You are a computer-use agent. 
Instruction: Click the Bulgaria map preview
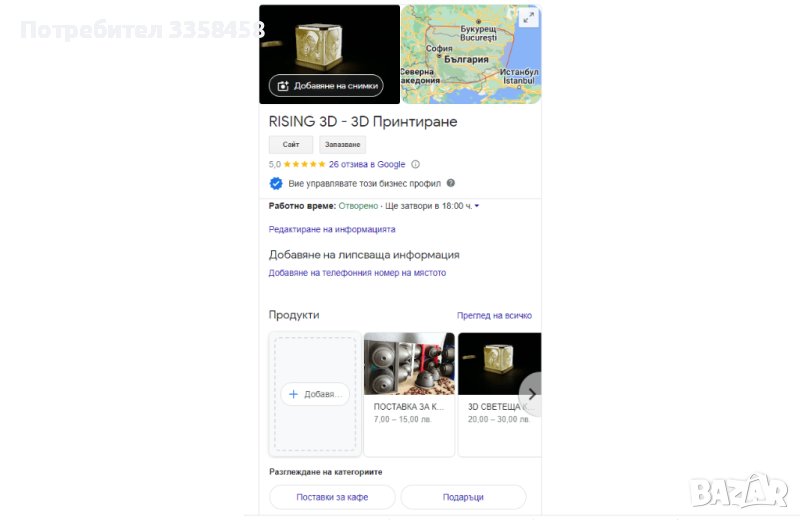point(471,55)
